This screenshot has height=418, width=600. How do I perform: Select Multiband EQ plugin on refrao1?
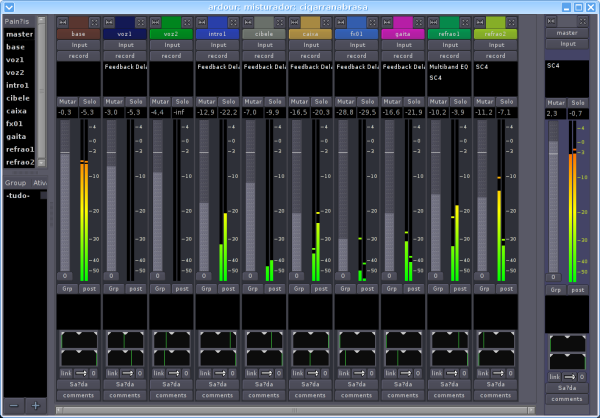click(x=448, y=67)
